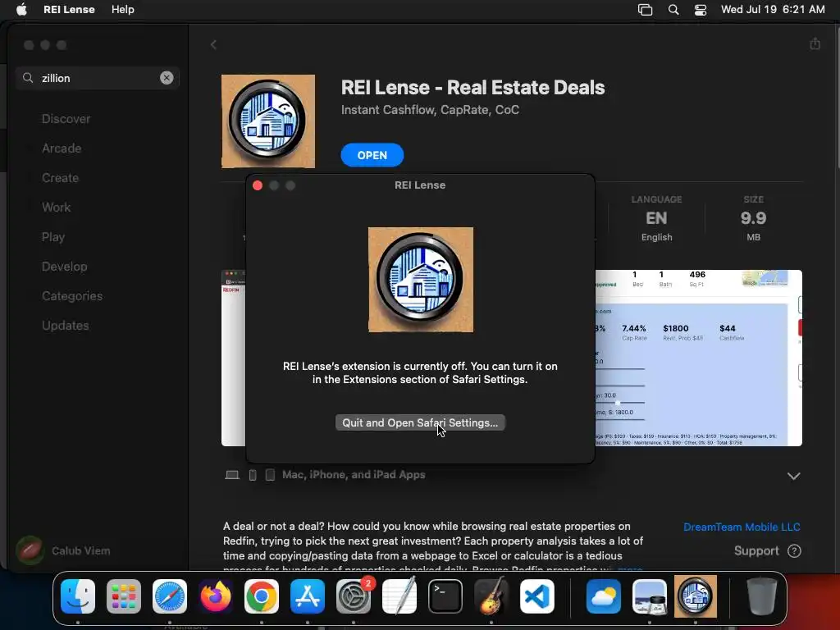
Task: Open the Help menu
Action: coord(123,10)
